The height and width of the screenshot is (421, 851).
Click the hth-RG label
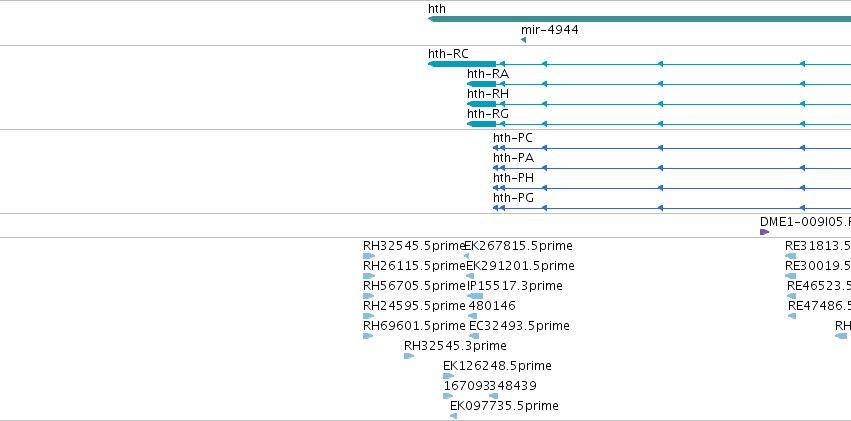click(x=488, y=114)
